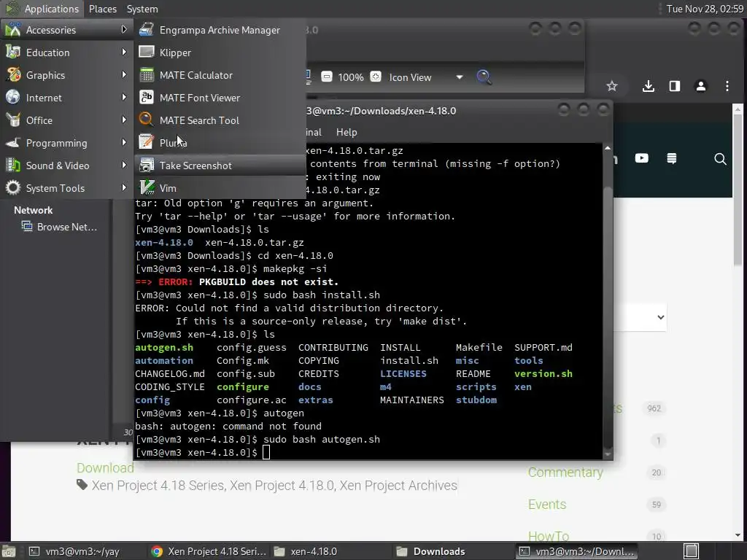Zoom out in the file manager toolbar
Viewport: 747px width, 560px height.
click(327, 77)
